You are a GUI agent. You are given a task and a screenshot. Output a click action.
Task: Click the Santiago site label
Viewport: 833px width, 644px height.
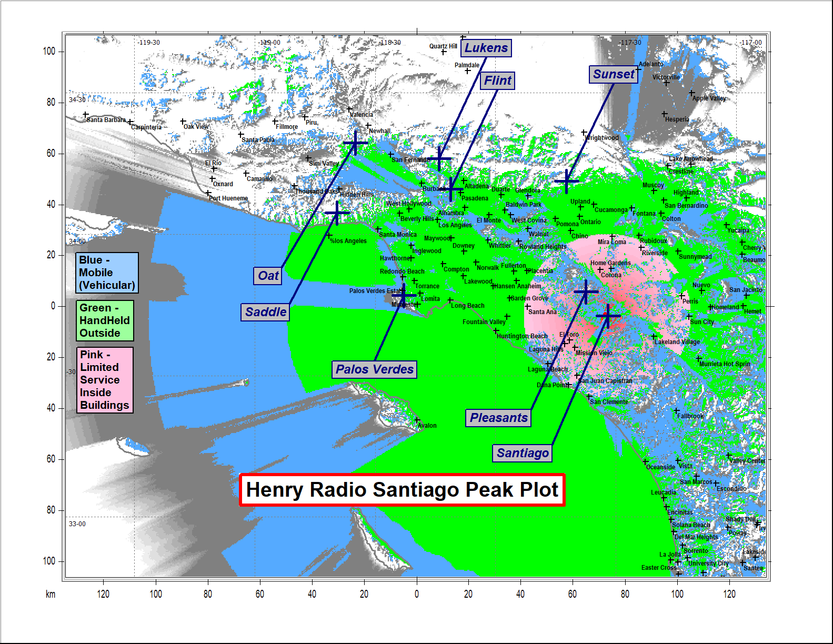click(x=523, y=453)
